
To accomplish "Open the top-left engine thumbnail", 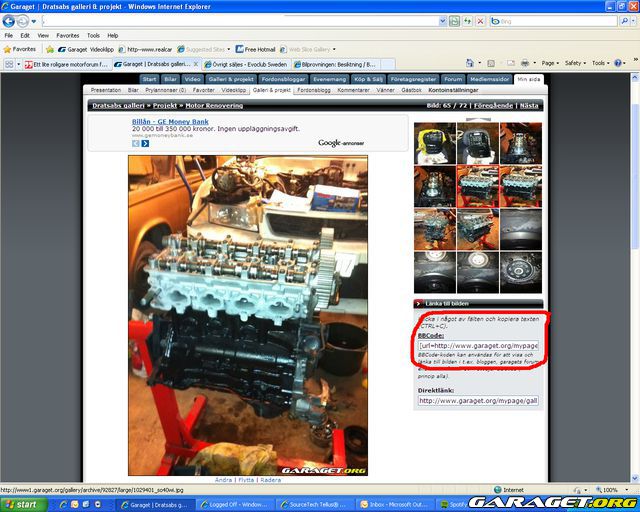I will coord(435,143).
